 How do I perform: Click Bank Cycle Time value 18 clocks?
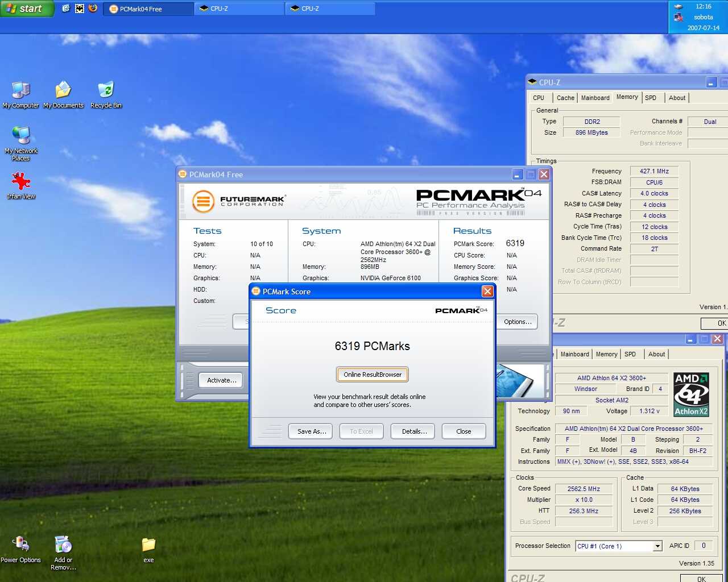[x=654, y=238]
